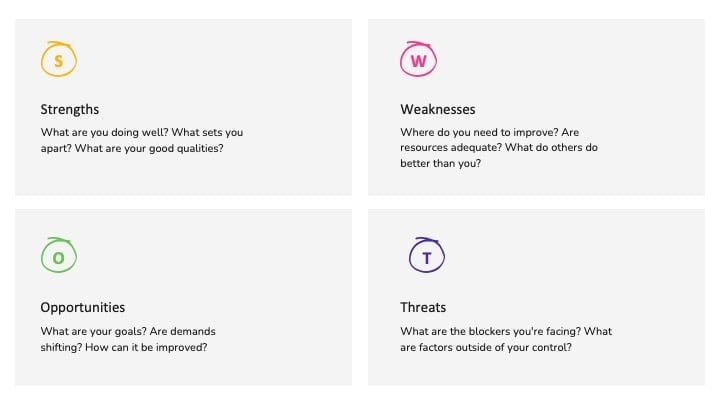Select the Strengths heading
This screenshot has height=405, width=720.
[70, 109]
